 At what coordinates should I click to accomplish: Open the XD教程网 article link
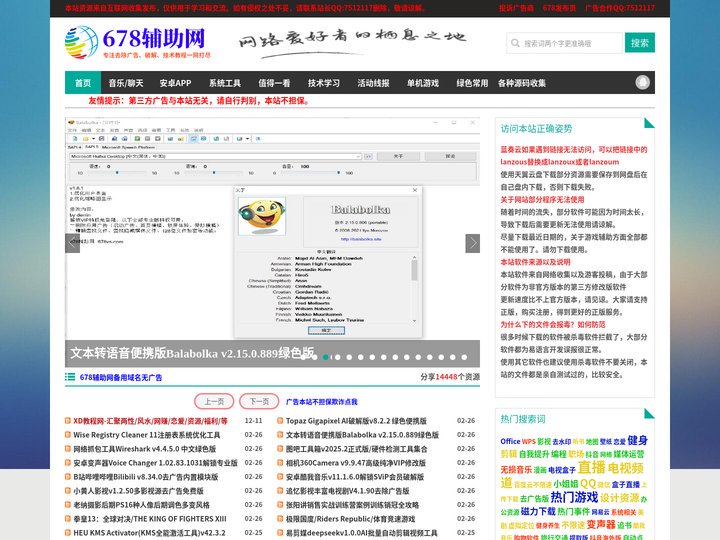(151, 421)
